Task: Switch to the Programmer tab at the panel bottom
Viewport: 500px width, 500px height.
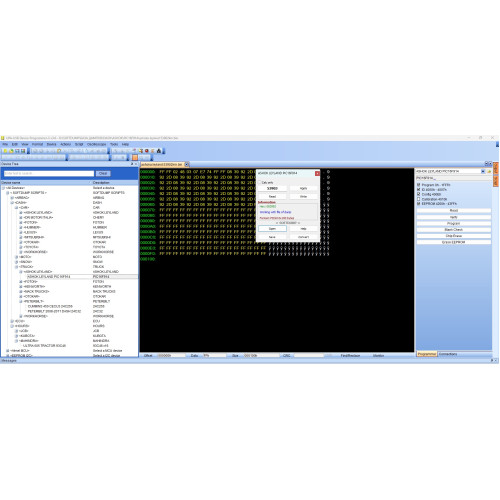Action: click(x=427, y=354)
